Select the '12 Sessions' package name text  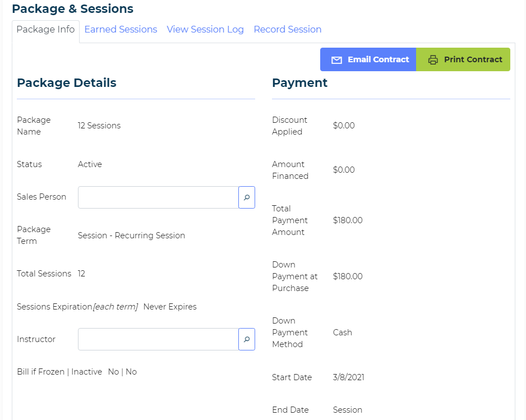coord(99,126)
